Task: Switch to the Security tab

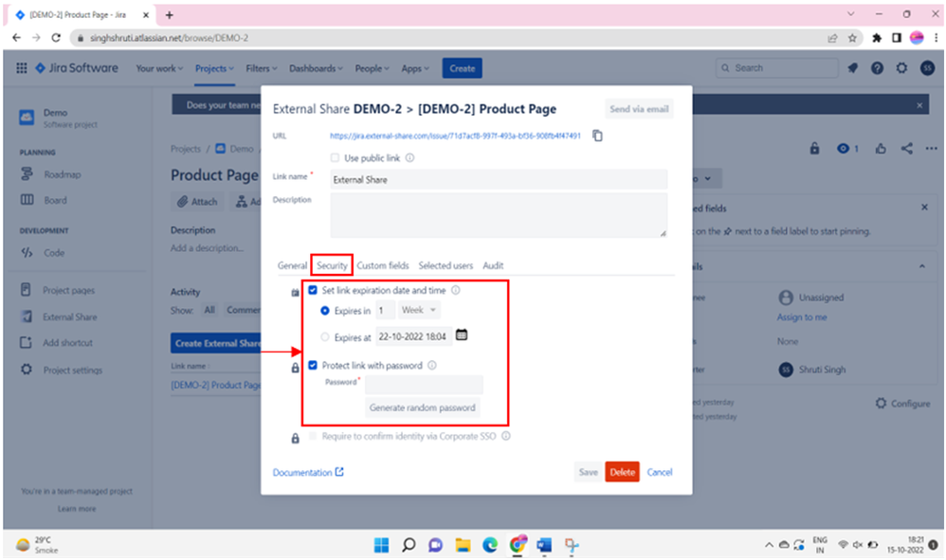Action: (x=332, y=265)
